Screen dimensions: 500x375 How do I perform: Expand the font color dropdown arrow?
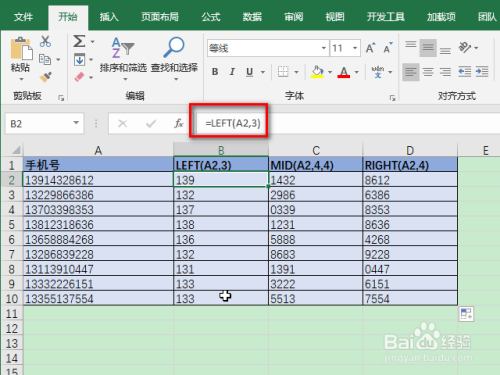click(x=357, y=72)
